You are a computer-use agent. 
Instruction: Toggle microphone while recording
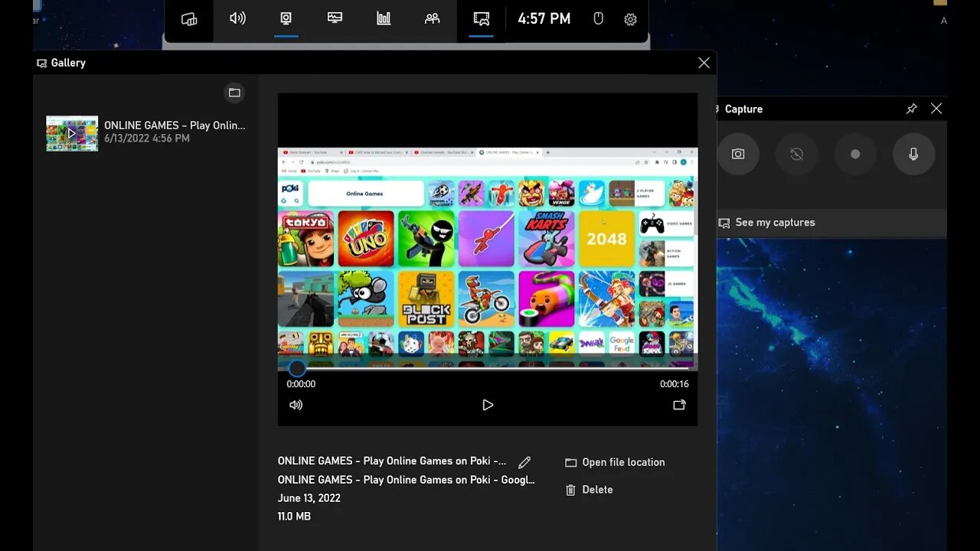click(x=913, y=154)
